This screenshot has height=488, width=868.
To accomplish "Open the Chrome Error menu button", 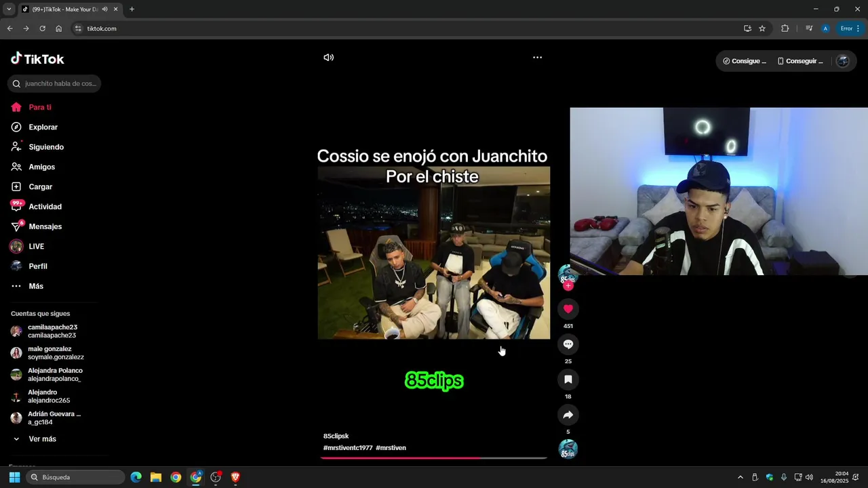I will point(850,28).
